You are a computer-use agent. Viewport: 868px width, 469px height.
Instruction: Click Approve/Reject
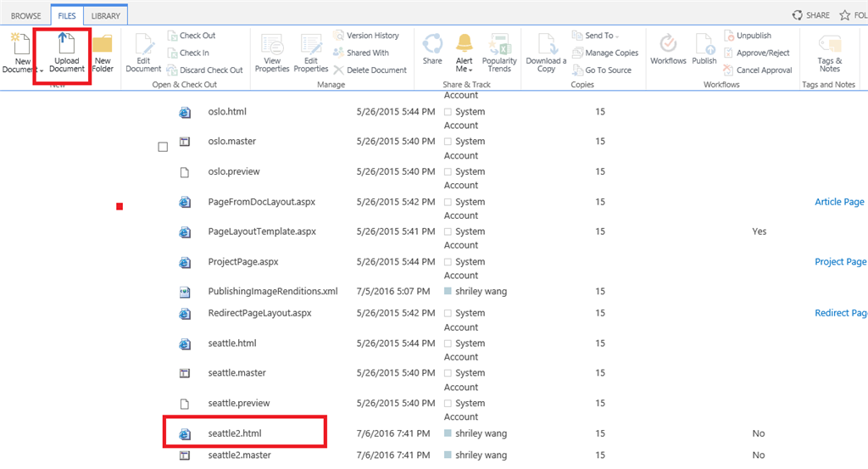[x=757, y=53]
